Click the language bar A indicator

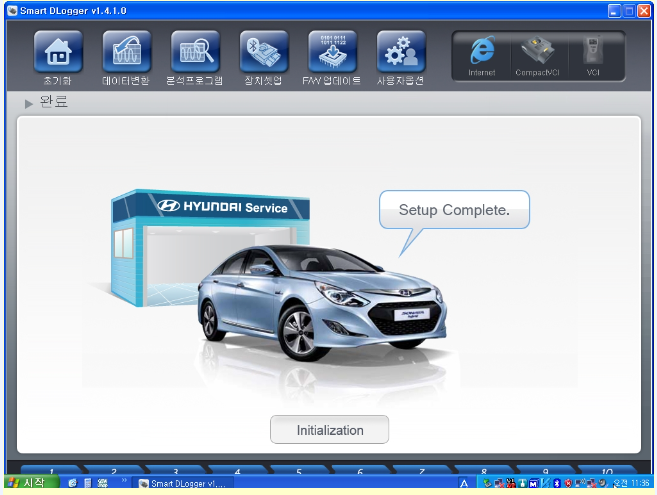click(464, 483)
